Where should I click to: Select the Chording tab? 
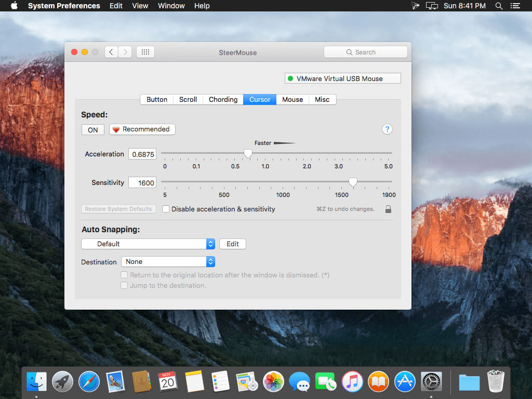223,99
